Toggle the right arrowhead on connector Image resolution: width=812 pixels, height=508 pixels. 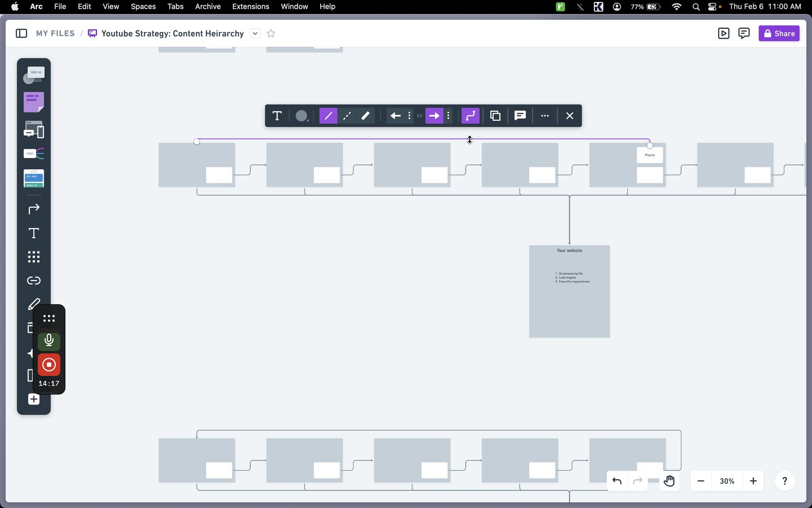[434, 116]
